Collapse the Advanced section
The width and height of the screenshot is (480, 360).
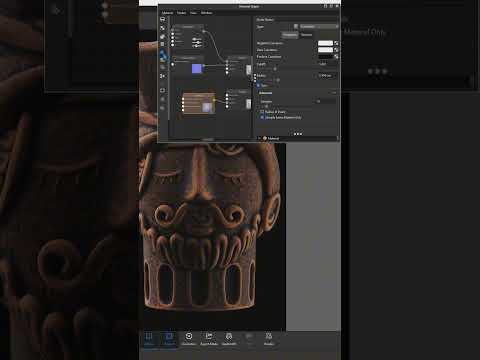pyautogui.click(x=265, y=93)
